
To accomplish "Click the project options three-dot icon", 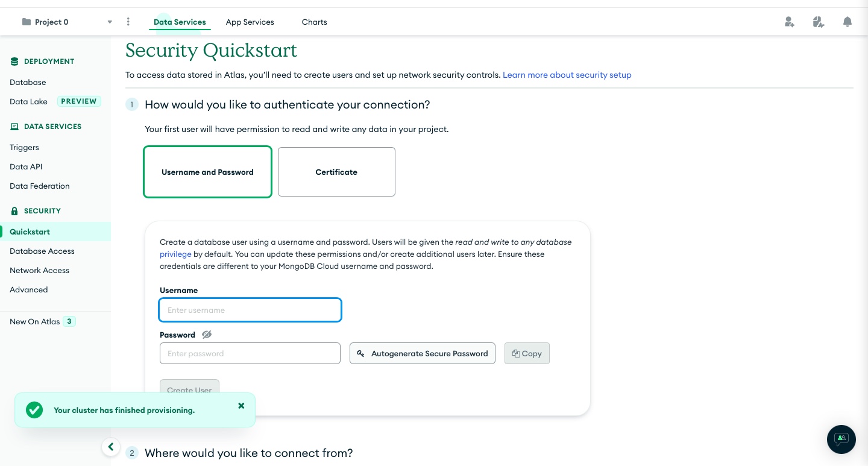I will pos(128,22).
